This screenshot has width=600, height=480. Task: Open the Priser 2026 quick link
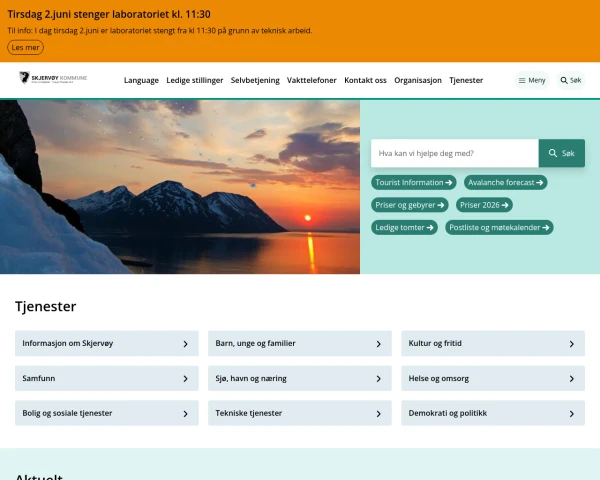click(x=484, y=205)
